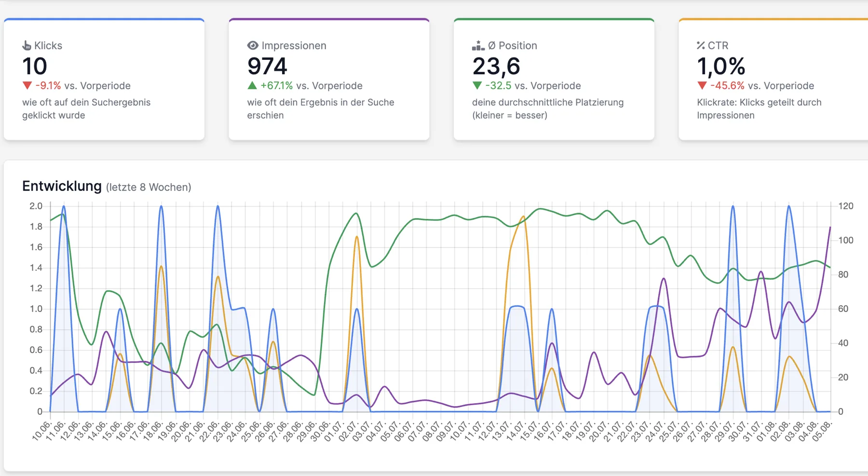Click the +67.1% change value

[x=277, y=85]
